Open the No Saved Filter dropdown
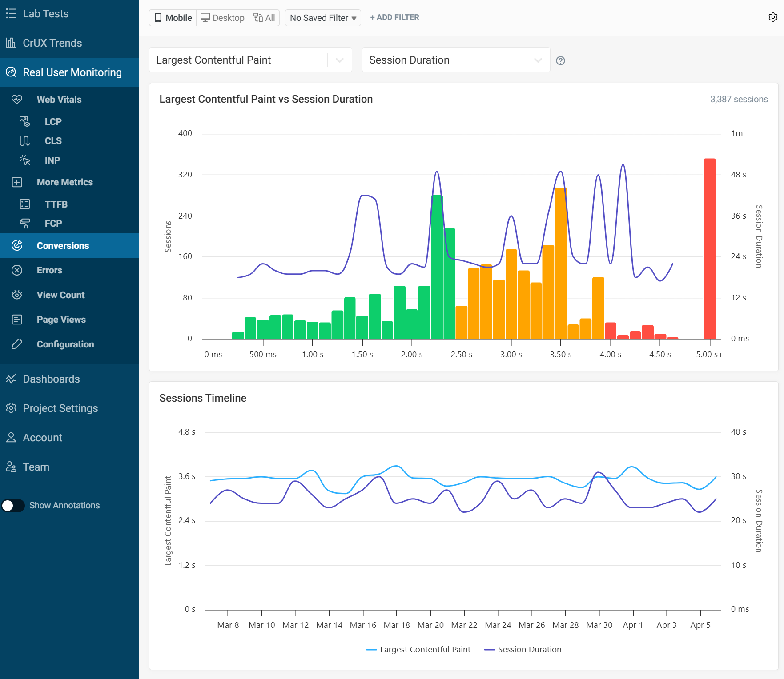 click(x=323, y=18)
